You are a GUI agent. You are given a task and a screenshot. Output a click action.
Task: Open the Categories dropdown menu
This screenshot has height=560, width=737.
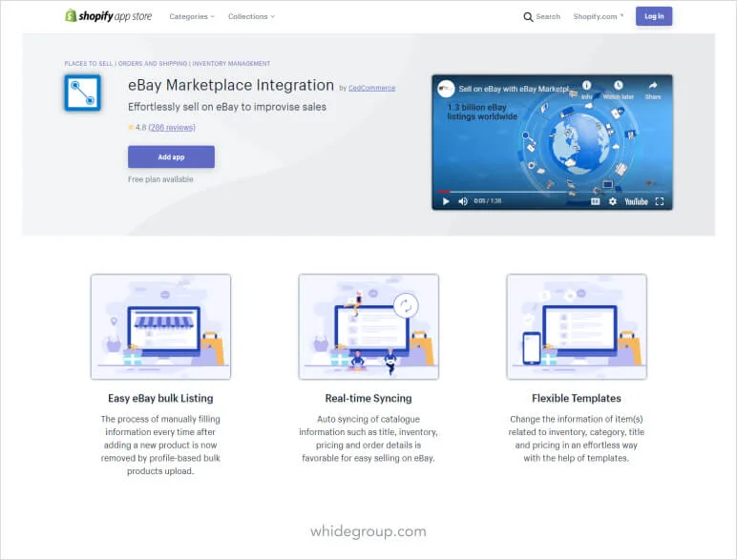pos(192,16)
